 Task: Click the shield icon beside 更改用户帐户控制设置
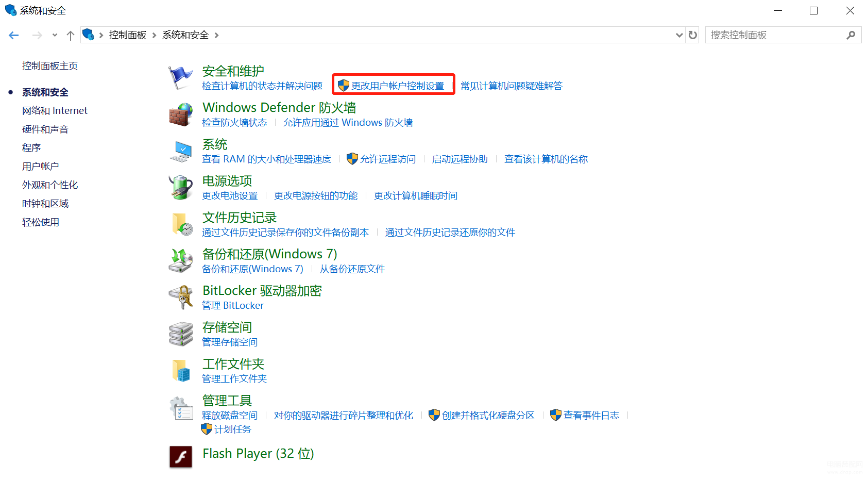pos(344,86)
